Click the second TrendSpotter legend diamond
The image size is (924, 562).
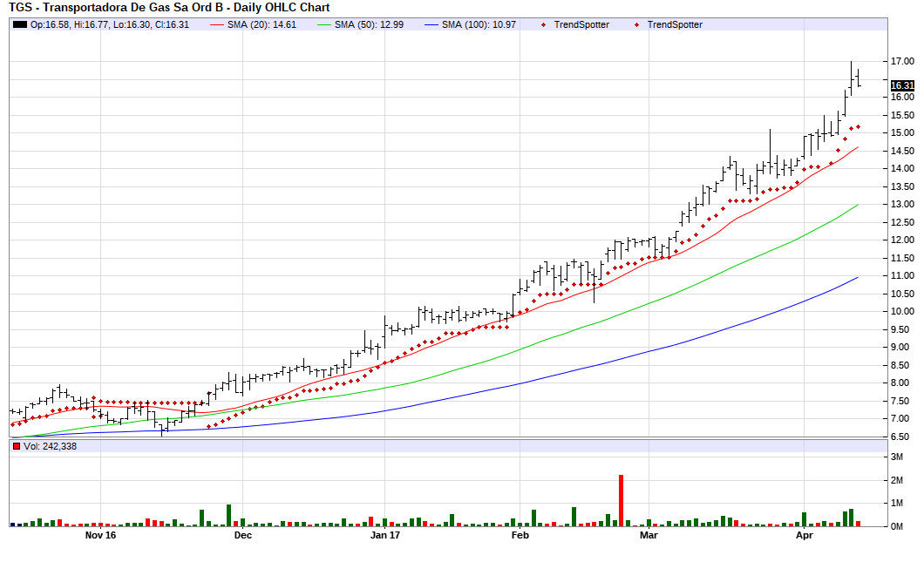(x=636, y=24)
